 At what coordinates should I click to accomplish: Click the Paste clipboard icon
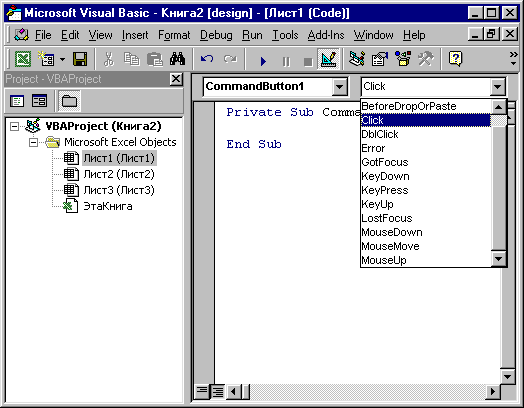point(155,59)
